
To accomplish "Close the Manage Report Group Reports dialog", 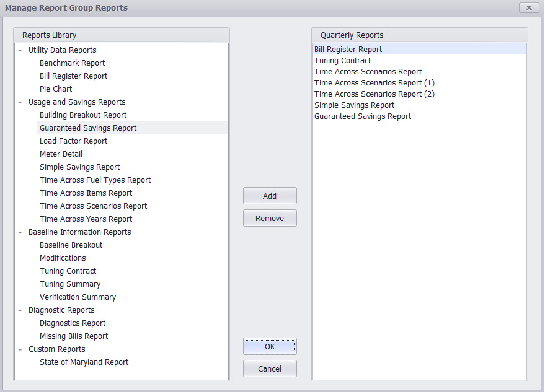I will (529, 7).
